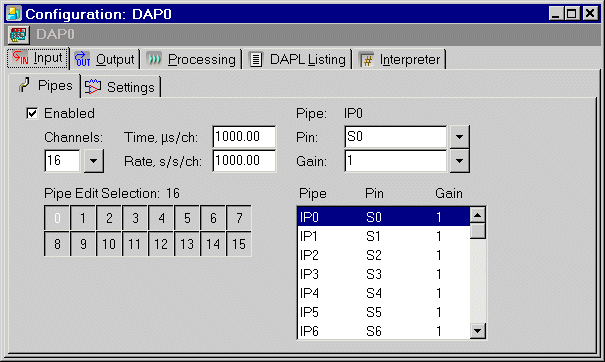Click the Pin combo box showing S0
Viewport: 605px width, 362px height.
395,137
